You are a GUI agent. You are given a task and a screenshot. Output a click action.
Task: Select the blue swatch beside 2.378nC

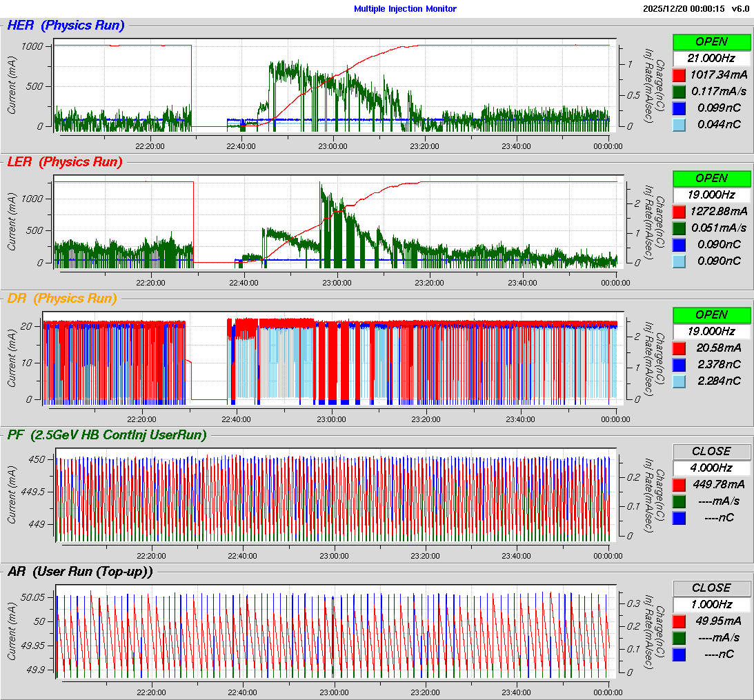[x=679, y=364]
